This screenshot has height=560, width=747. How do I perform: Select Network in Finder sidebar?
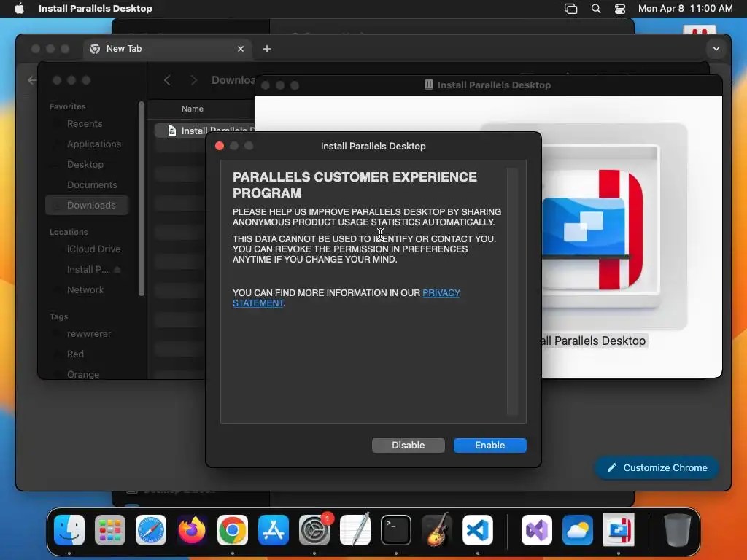85,290
